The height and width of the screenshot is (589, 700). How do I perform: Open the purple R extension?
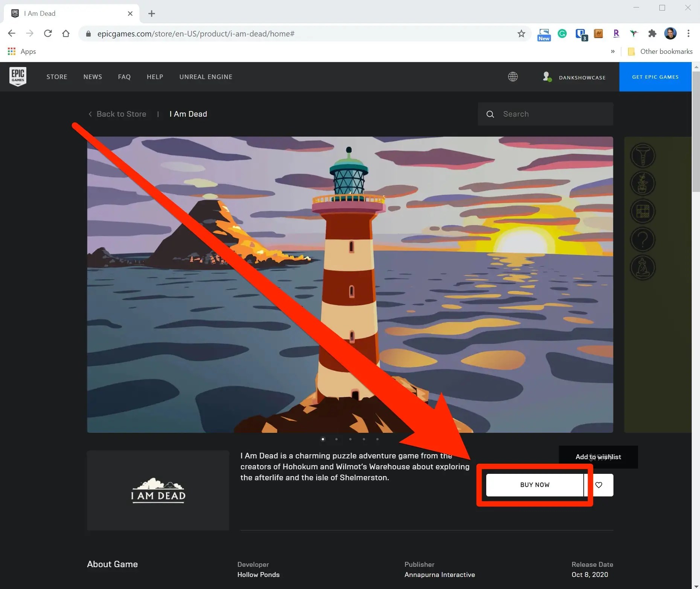(x=616, y=33)
